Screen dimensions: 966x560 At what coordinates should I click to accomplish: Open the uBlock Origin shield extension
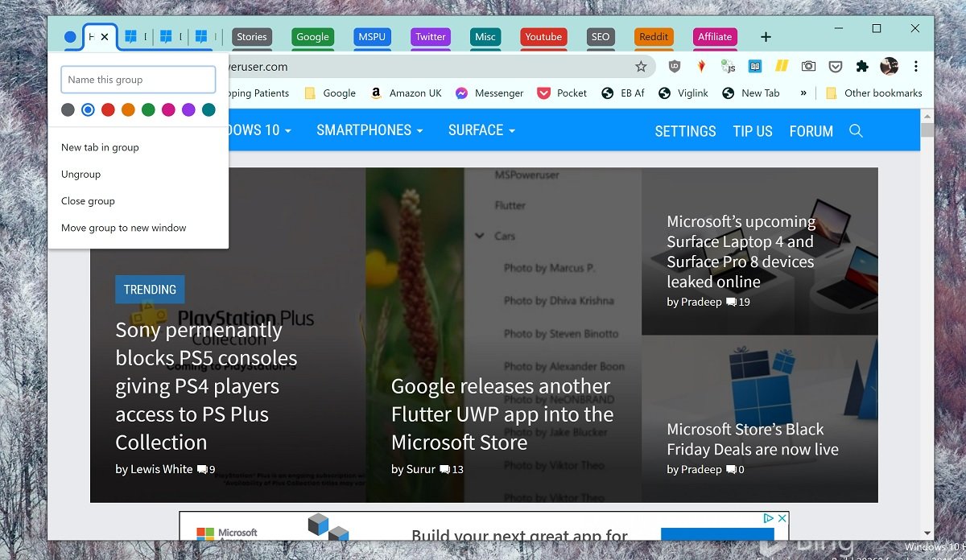(675, 67)
